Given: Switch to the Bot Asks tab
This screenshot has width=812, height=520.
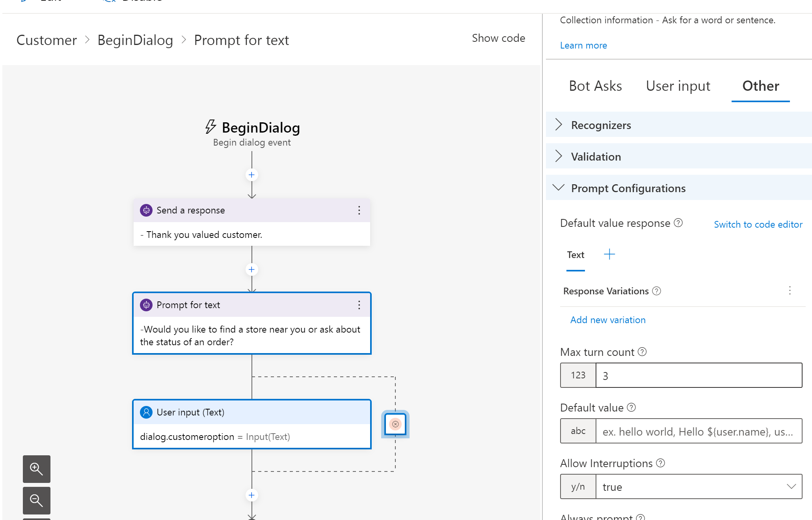Looking at the screenshot, I should (x=596, y=86).
